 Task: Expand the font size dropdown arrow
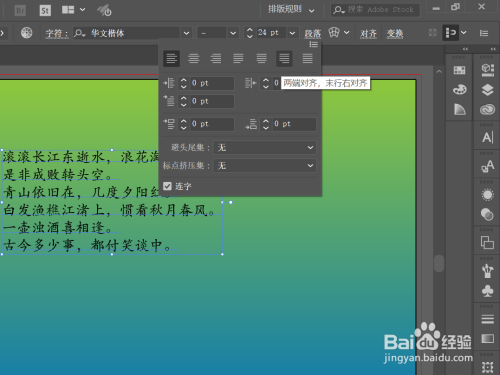(292, 33)
